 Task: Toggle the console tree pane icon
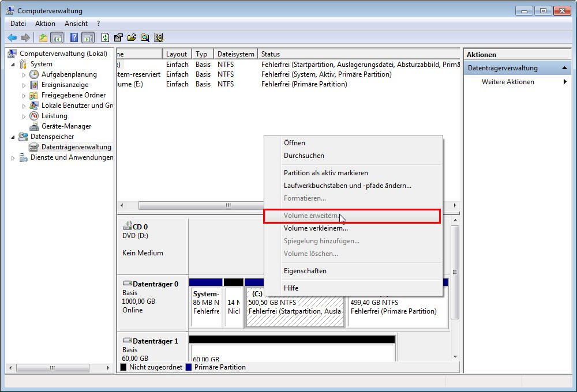click(x=57, y=37)
